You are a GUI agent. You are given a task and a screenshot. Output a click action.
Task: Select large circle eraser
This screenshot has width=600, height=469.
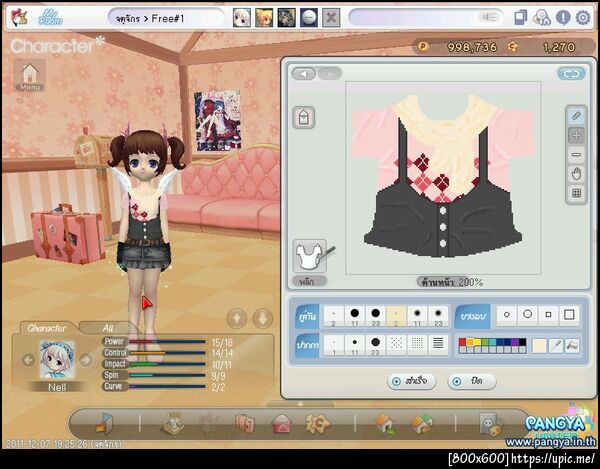pyautogui.click(x=528, y=315)
